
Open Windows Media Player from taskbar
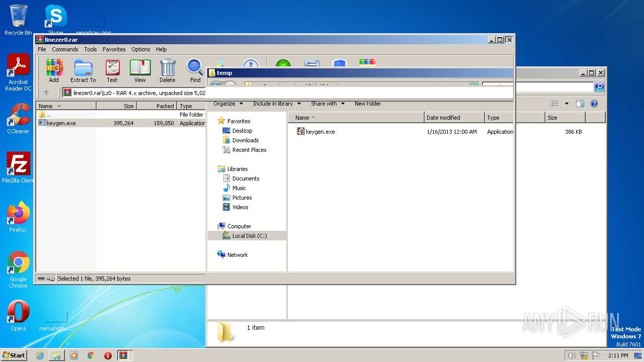pos(74,355)
